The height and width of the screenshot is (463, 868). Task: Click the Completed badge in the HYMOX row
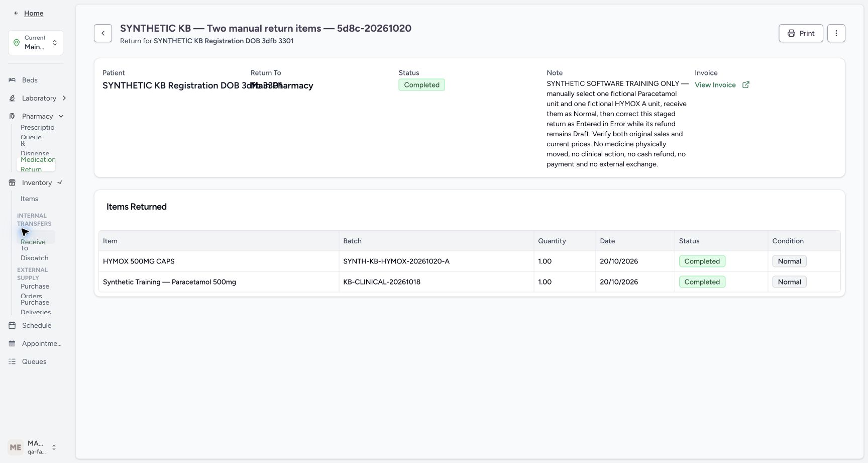[702, 261]
